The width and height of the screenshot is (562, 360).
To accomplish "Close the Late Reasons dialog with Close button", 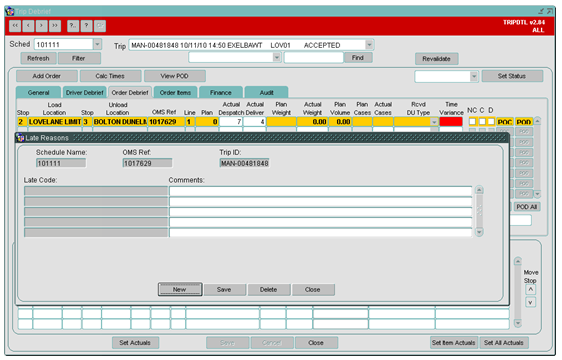I will pyautogui.click(x=313, y=289).
